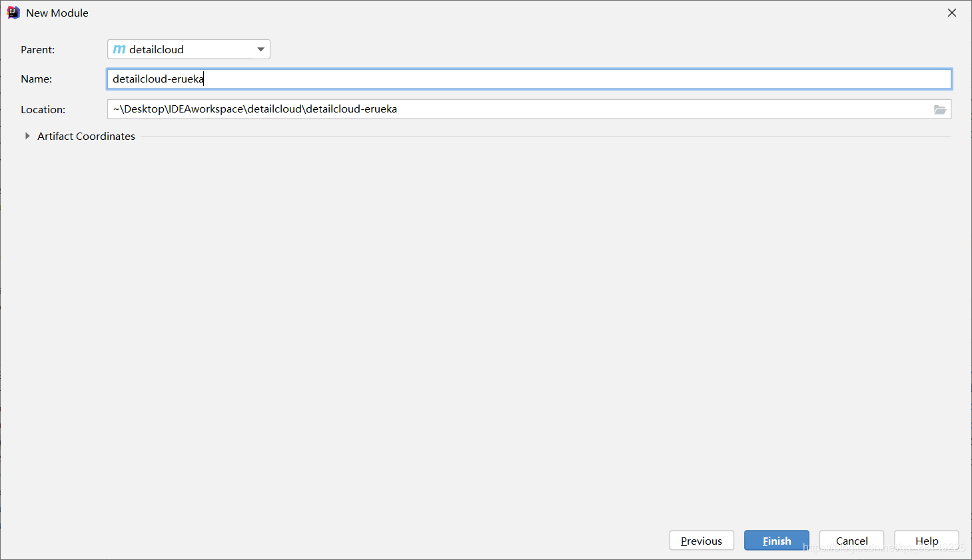Click the Previous button

[x=702, y=541]
